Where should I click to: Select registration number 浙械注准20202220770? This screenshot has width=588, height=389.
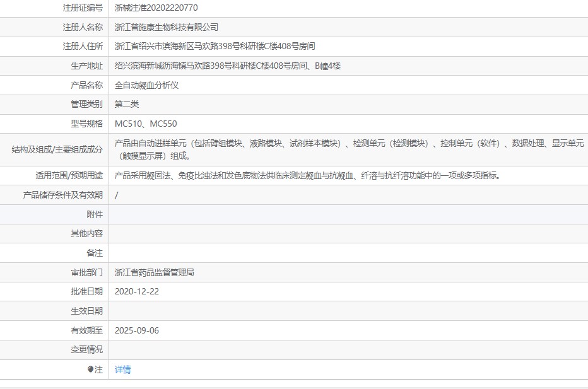point(156,8)
